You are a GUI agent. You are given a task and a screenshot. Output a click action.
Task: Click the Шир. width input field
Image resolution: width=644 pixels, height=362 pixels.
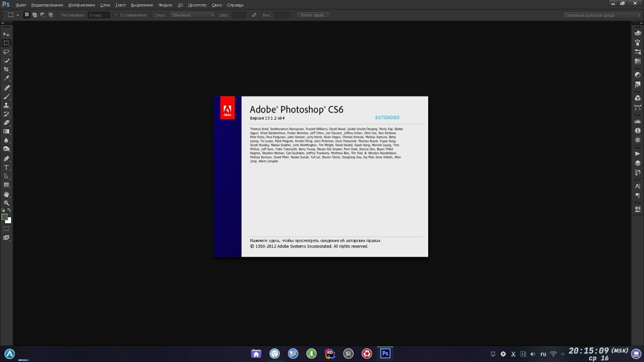click(239, 15)
